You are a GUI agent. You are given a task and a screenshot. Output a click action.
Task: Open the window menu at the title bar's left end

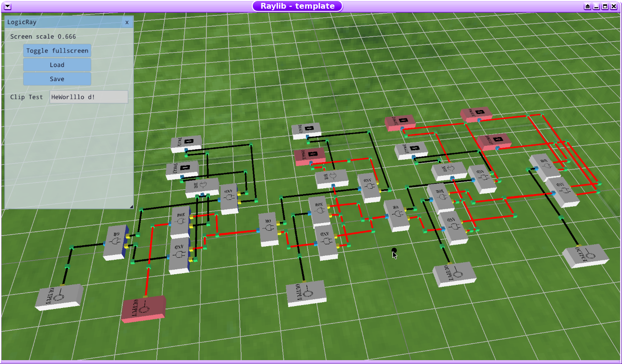pyautogui.click(x=7, y=6)
